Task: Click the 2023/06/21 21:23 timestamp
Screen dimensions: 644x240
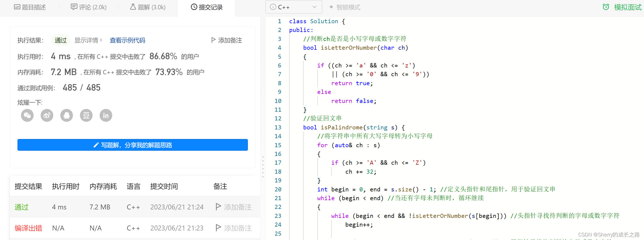Action: pos(177,228)
